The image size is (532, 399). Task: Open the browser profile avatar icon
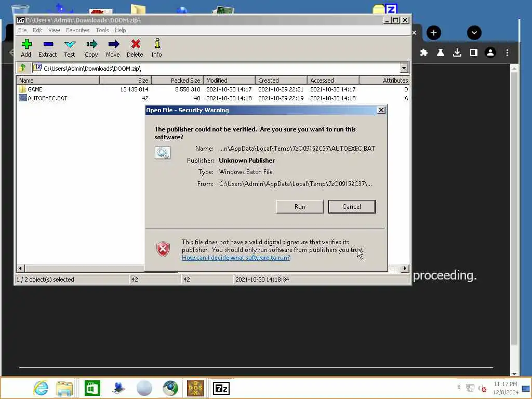[490, 52]
